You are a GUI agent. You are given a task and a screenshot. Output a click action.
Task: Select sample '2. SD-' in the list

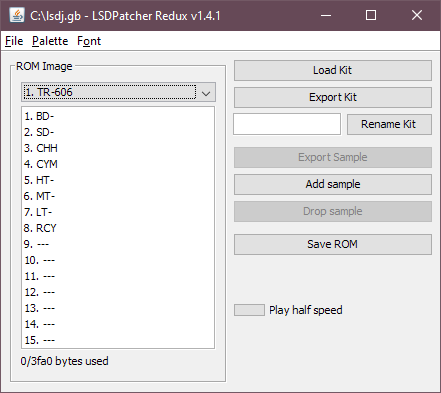pyautogui.click(x=118, y=132)
